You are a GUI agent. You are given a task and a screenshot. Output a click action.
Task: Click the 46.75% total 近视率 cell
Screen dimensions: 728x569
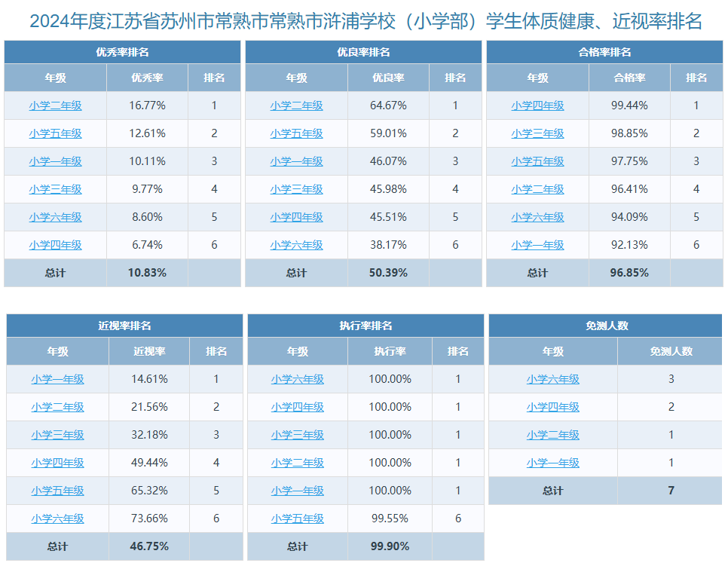pos(149,546)
